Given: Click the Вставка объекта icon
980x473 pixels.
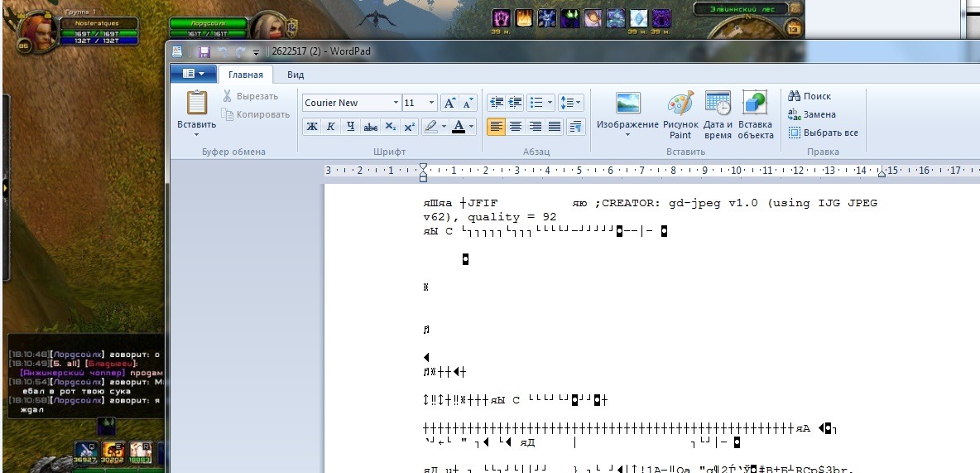Looking at the screenshot, I should (x=755, y=103).
